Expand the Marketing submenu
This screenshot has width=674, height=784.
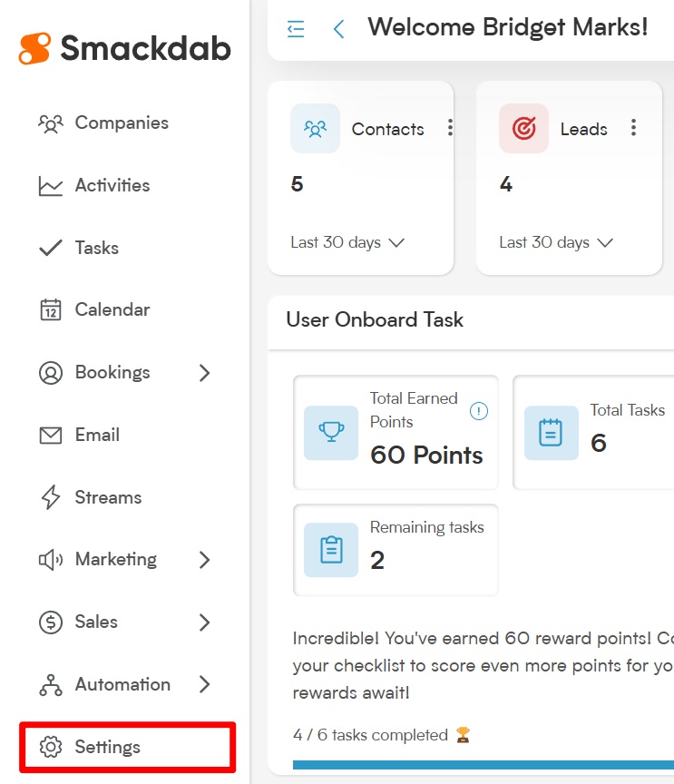pos(204,560)
